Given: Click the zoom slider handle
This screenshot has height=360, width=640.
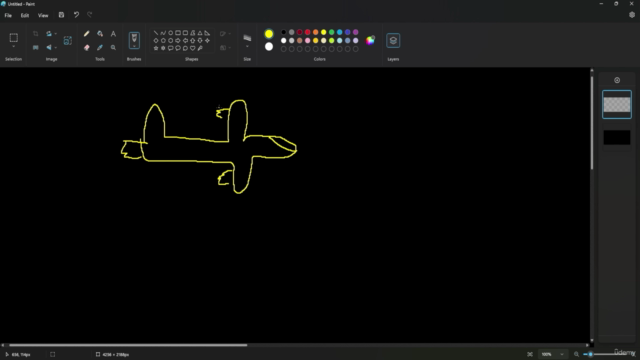Looking at the screenshot, I should 590,354.
